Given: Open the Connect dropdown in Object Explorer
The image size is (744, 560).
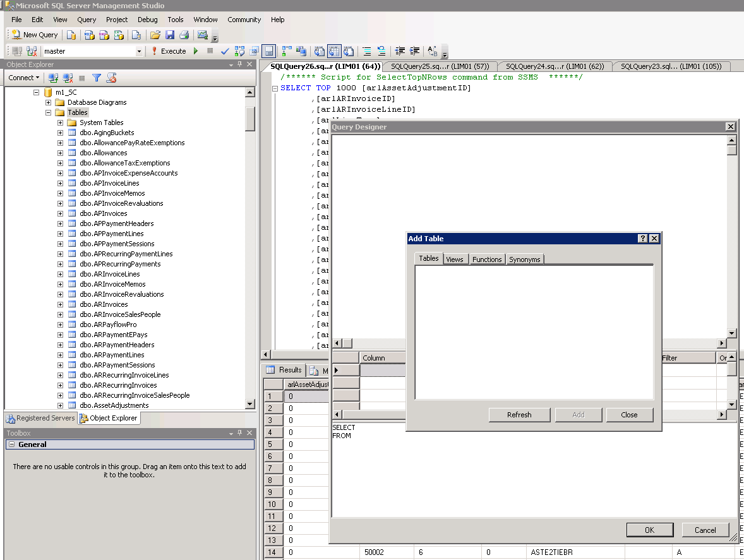Looking at the screenshot, I should tap(23, 77).
